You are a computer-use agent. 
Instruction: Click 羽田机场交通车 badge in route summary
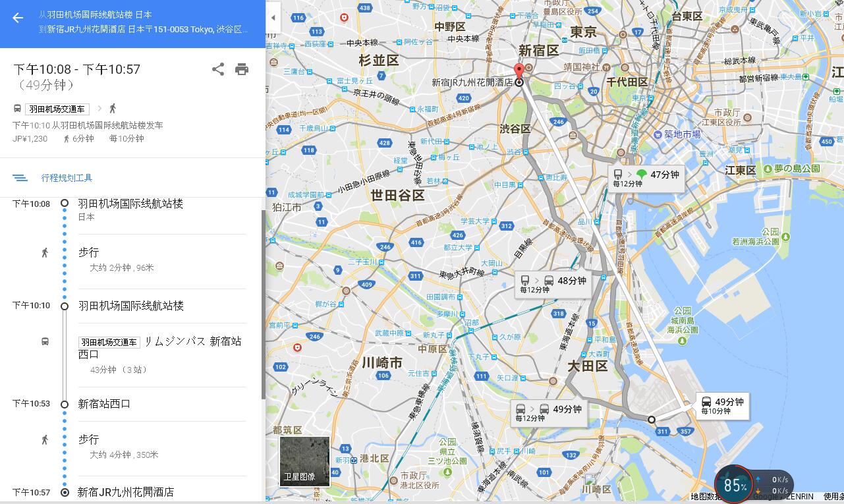pyautogui.click(x=57, y=109)
